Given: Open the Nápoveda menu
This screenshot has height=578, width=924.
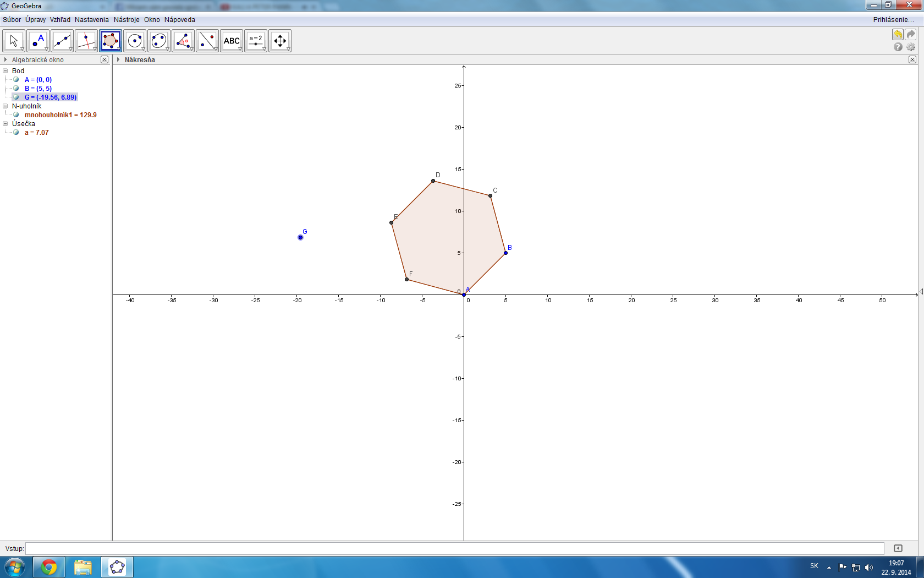Looking at the screenshot, I should (180, 20).
